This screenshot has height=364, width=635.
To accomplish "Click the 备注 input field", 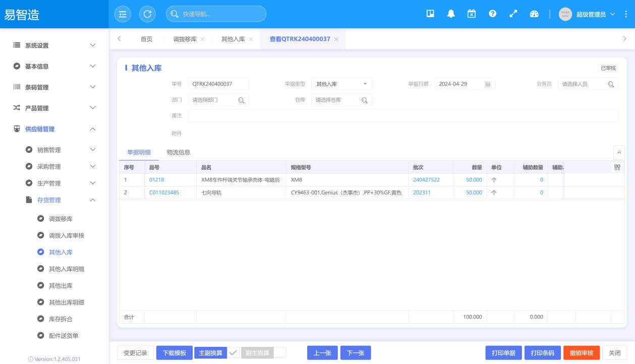I will pyautogui.click(x=402, y=115).
